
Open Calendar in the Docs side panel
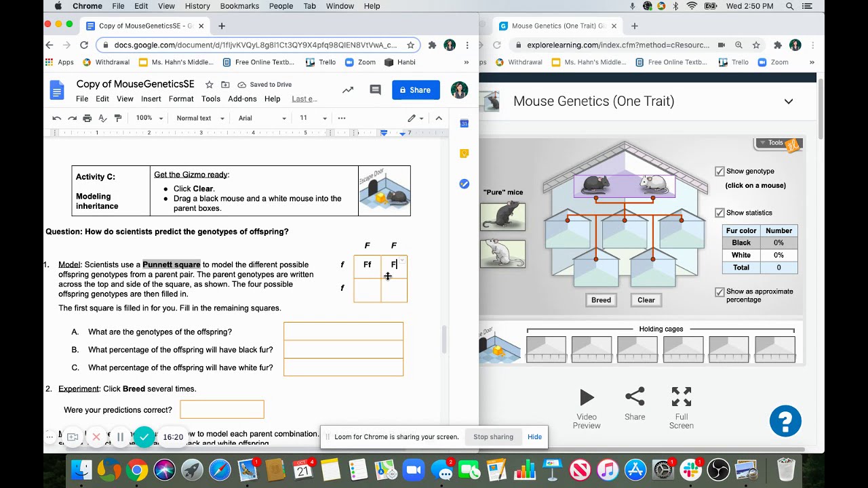coord(465,123)
